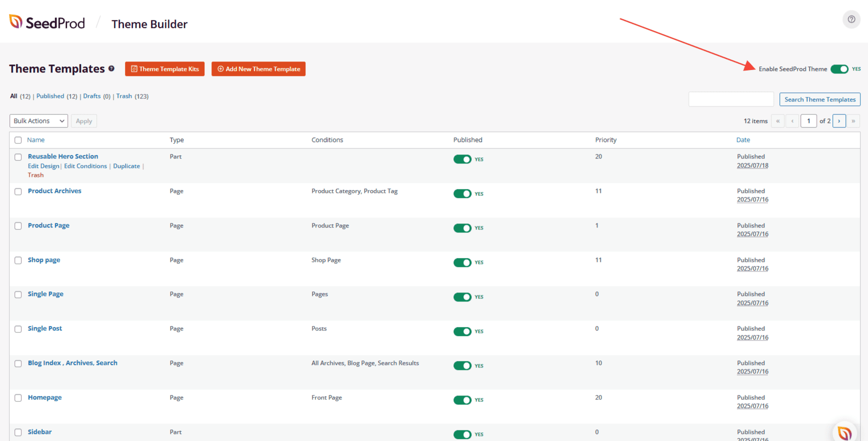Toggle published for Homepage

462,400
